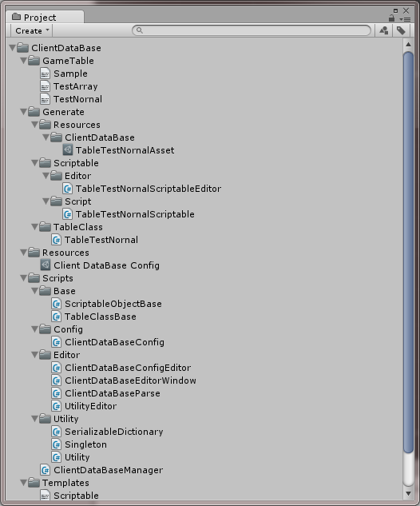Click the ClientDataBaseManager C# script icon
The image size is (420, 506).
[46, 470]
